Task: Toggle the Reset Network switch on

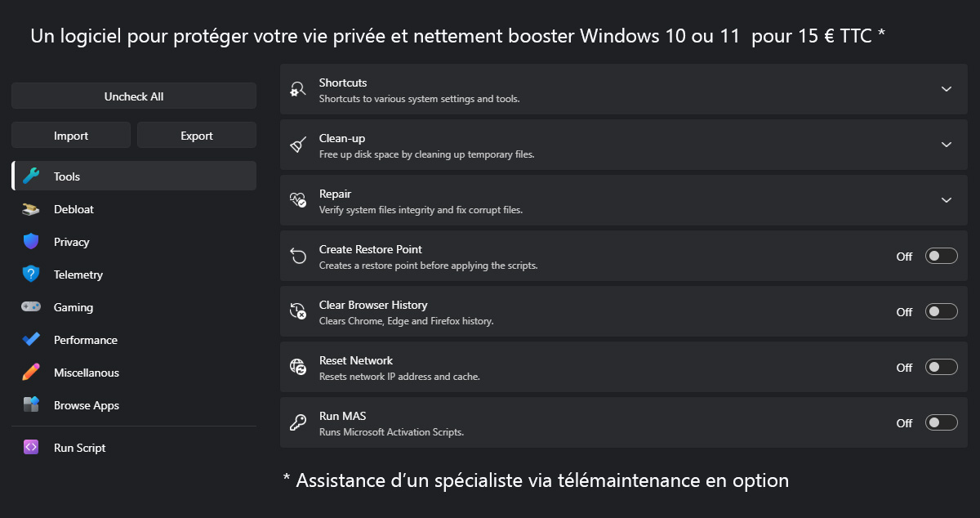Action: tap(941, 368)
